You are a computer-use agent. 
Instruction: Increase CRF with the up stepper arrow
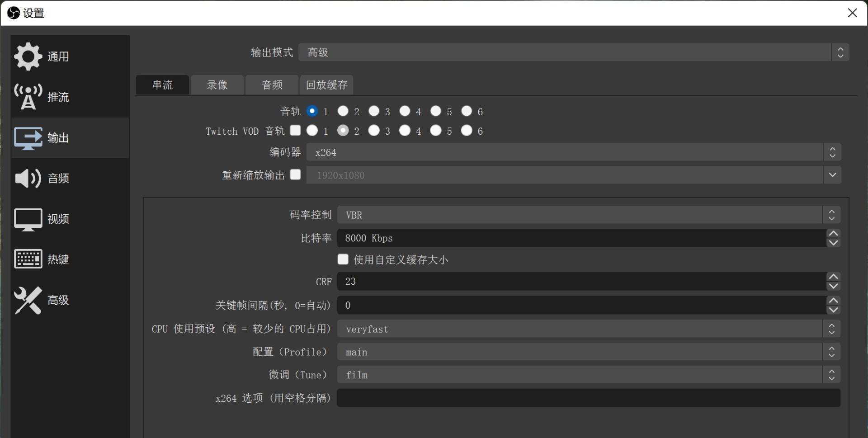click(833, 277)
